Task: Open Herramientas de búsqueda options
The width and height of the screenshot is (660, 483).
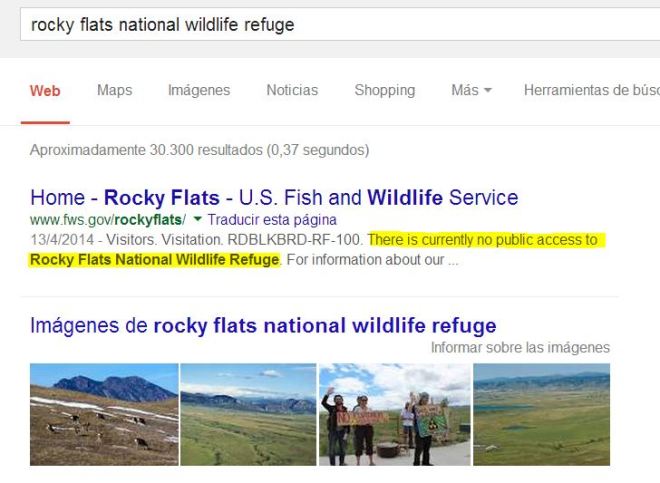Action: 590,91
